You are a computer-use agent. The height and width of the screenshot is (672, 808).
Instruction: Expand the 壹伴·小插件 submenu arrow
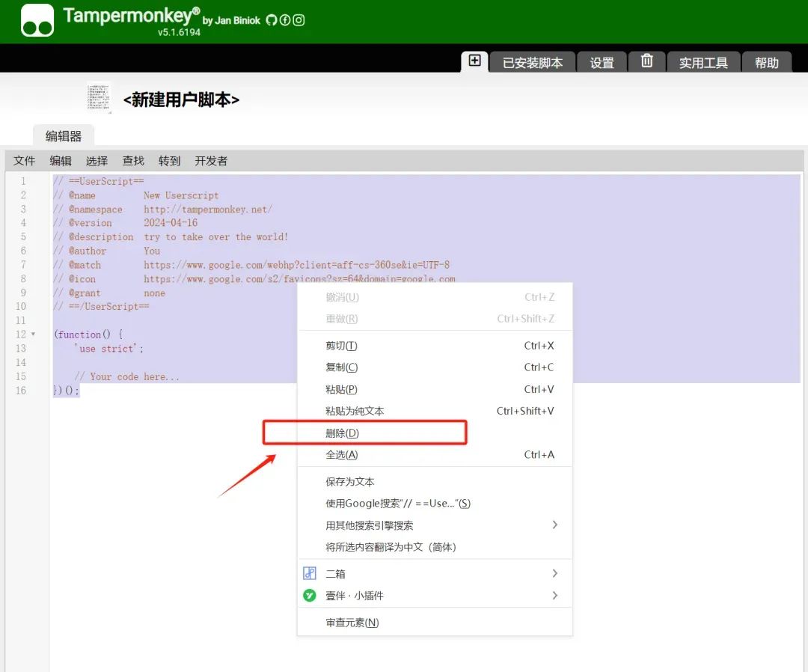point(555,595)
